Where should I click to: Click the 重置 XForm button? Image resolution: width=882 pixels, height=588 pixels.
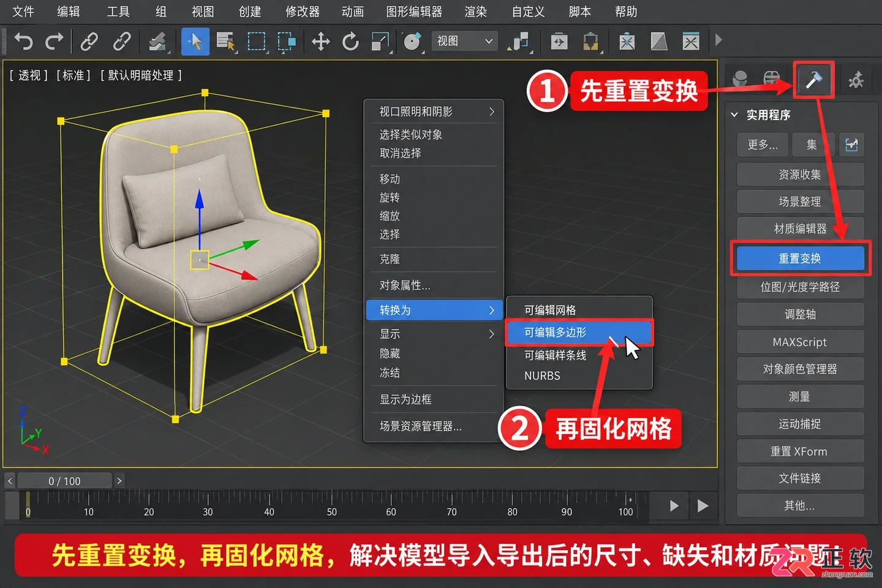click(800, 451)
